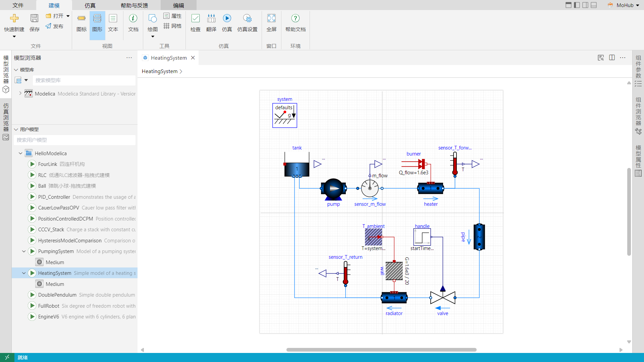Click the HeatingSystem breadcrumb

tap(160, 71)
